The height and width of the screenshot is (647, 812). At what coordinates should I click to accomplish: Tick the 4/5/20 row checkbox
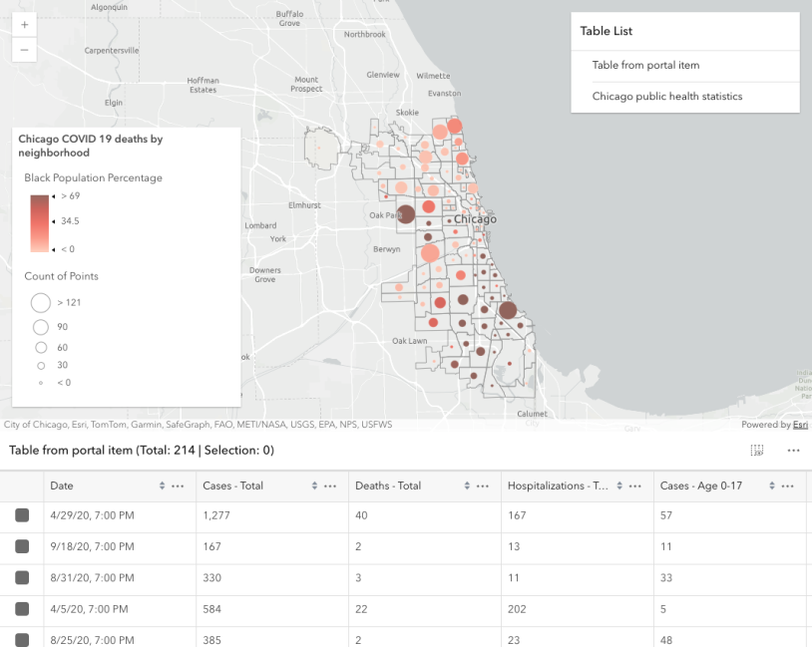click(22, 609)
